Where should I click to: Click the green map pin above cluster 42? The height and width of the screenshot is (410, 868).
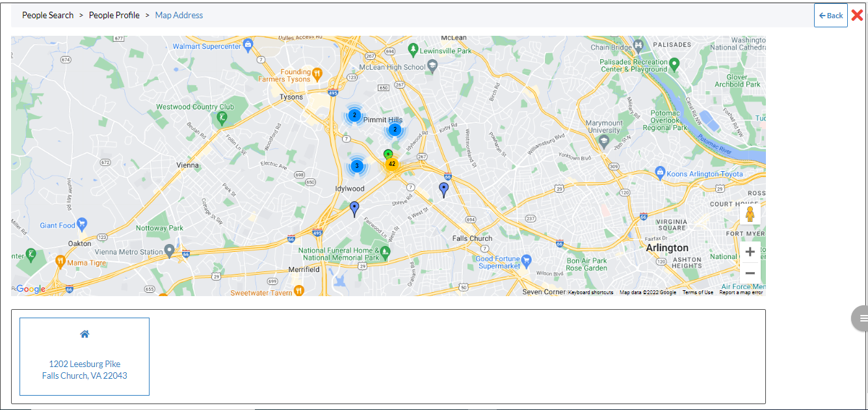click(x=388, y=155)
